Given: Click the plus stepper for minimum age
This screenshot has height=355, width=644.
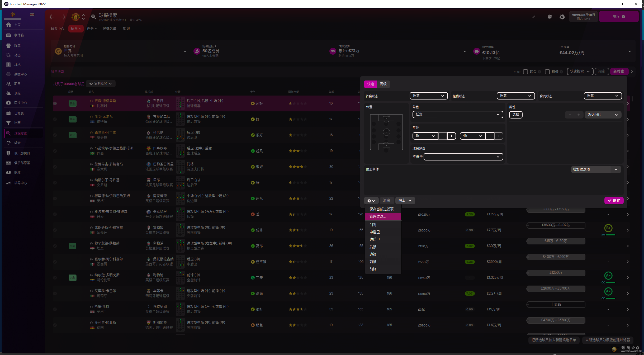Looking at the screenshot, I should coord(452,136).
